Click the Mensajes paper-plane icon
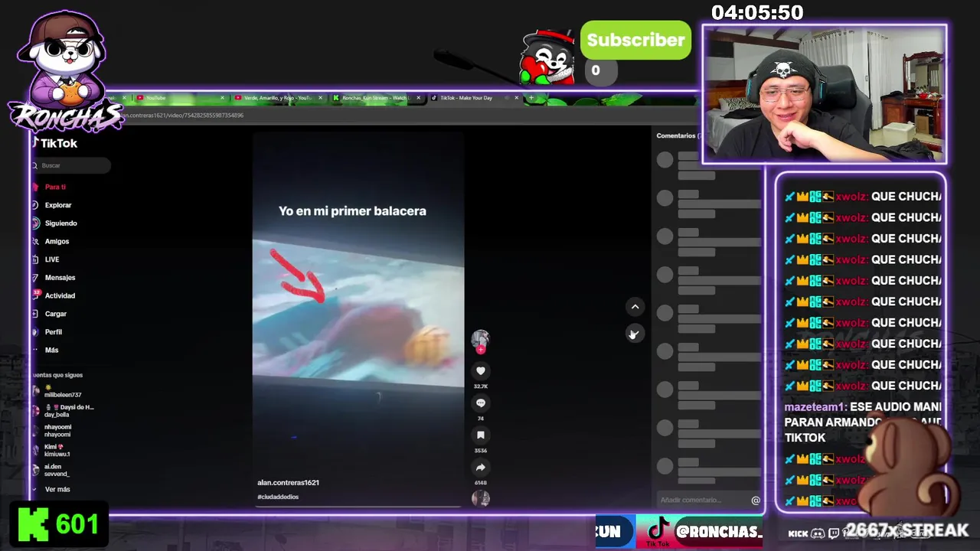Image resolution: width=980 pixels, height=551 pixels. tap(36, 278)
